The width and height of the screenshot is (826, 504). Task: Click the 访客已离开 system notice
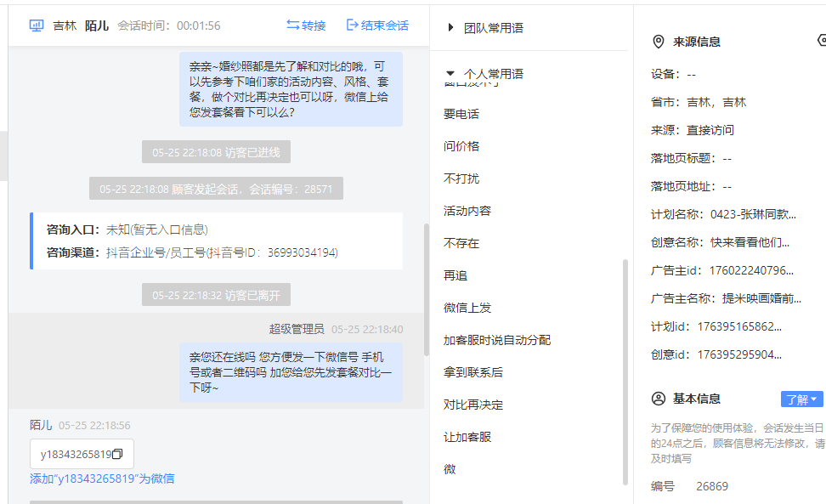coord(216,295)
